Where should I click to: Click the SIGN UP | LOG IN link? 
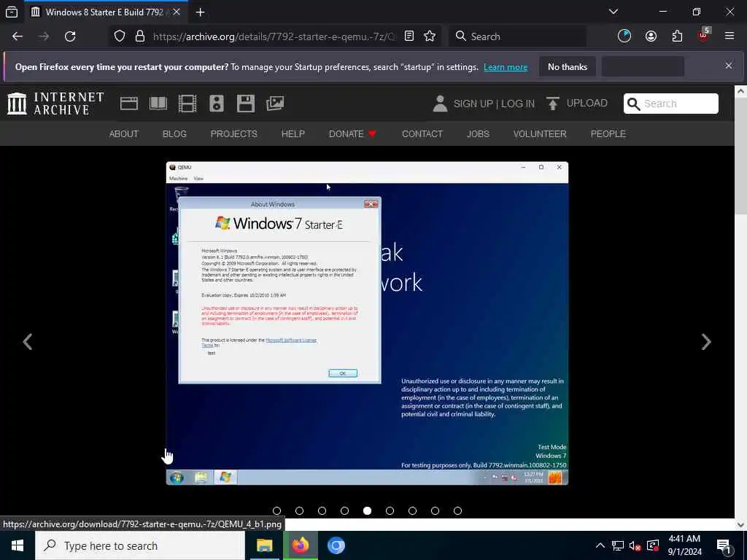click(494, 104)
